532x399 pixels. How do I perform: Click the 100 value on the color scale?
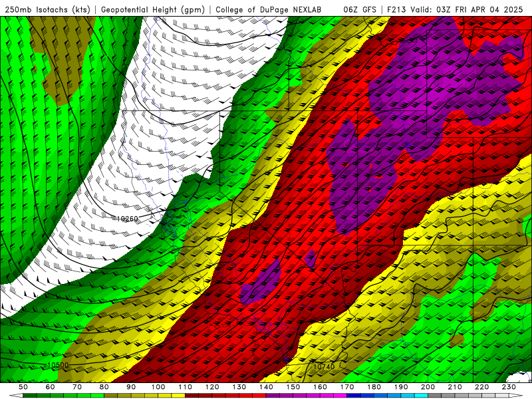click(x=158, y=387)
